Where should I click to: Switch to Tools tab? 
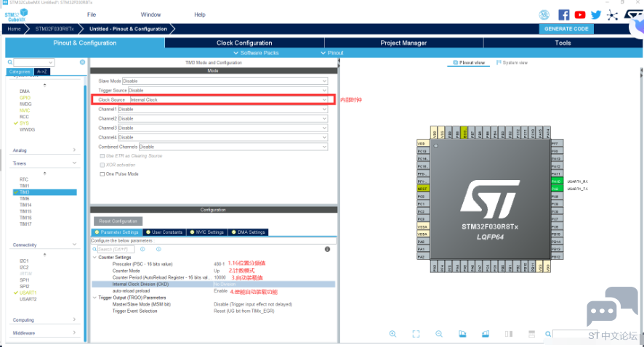click(563, 43)
